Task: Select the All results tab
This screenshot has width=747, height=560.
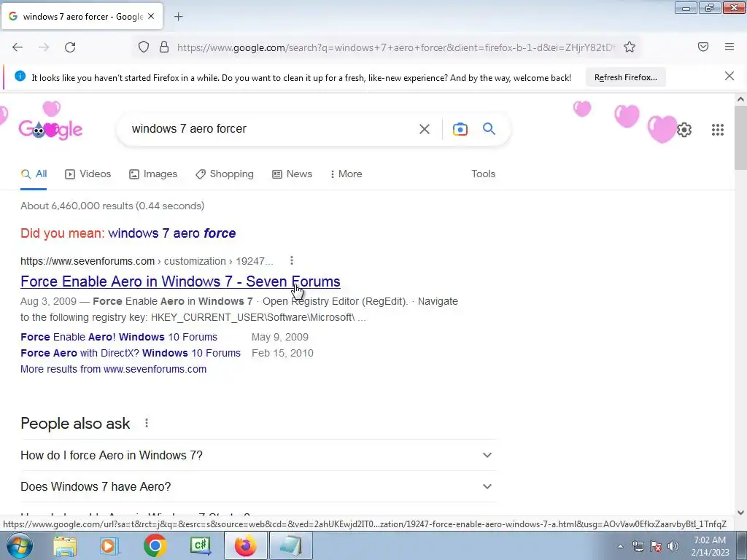Action: coord(34,174)
